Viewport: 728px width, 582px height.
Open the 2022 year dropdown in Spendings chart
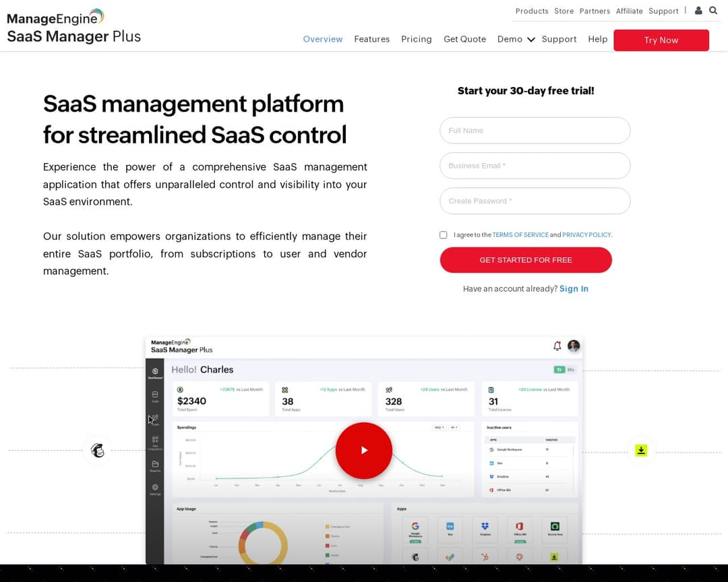pyautogui.click(x=439, y=428)
